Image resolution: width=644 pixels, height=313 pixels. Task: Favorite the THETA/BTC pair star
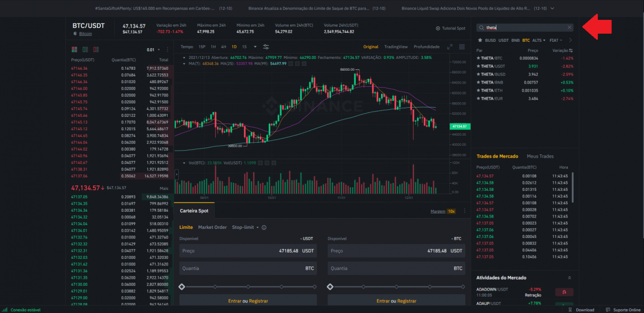(479, 58)
